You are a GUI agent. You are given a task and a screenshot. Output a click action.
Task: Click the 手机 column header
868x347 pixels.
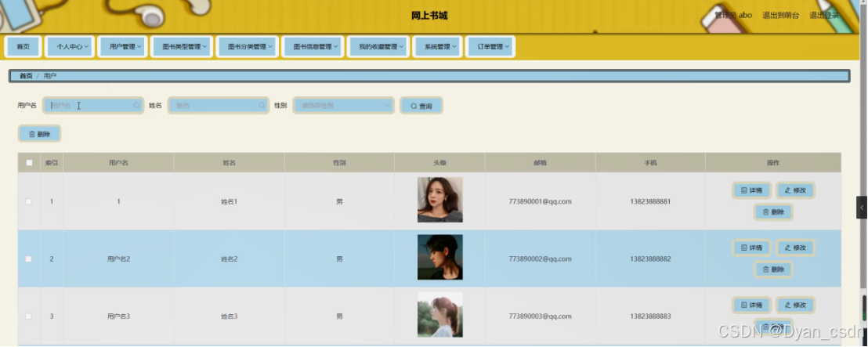(650, 163)
